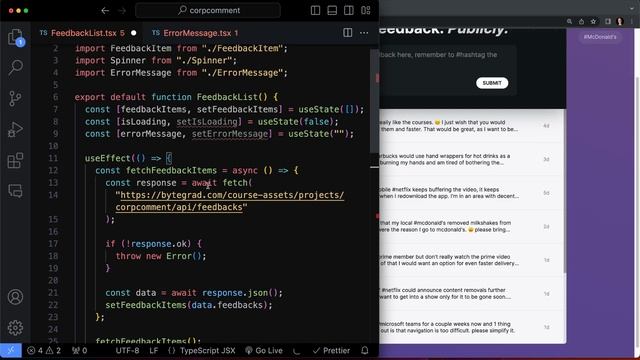
Task: Open the Manage gear icon
Action: 16,327
